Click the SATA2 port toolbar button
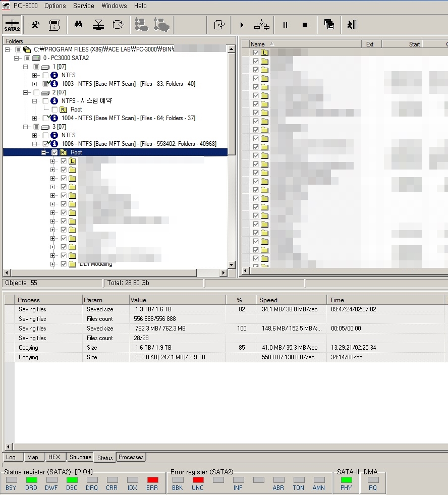Screen dimensions: 448x495 [12, 25]
